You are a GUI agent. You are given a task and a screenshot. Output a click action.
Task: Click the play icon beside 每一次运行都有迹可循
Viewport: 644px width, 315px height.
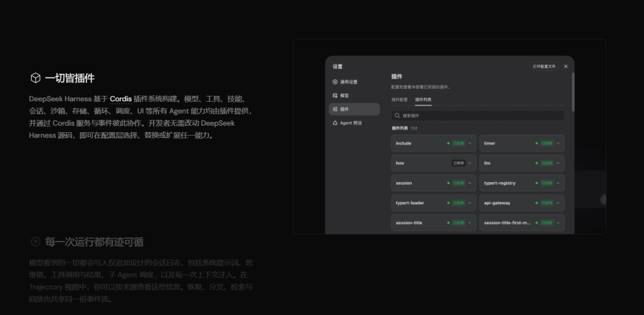coord(36,242)
